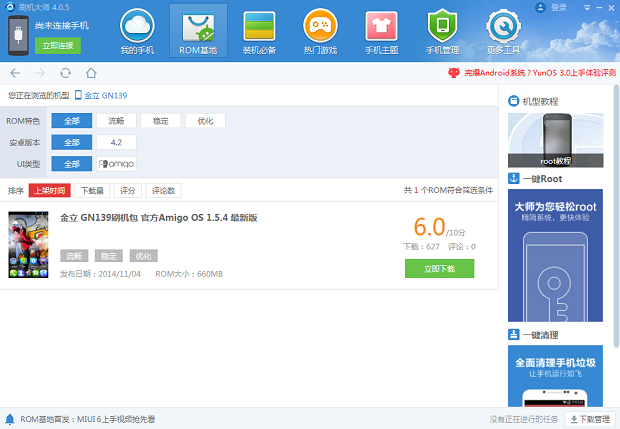Viewport: 620px width, 429px height.
Task: Click the 评论：0 count text
Action: 462,247
